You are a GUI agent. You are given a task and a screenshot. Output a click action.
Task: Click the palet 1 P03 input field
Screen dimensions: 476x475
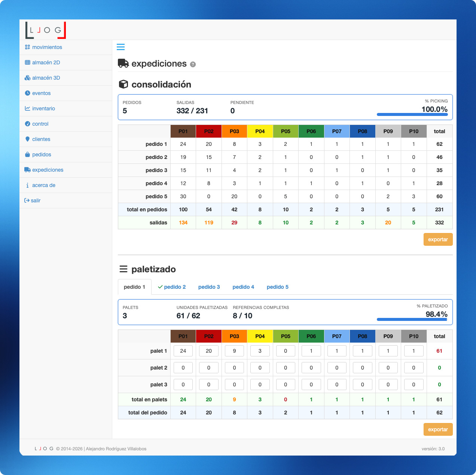[234, 351]
